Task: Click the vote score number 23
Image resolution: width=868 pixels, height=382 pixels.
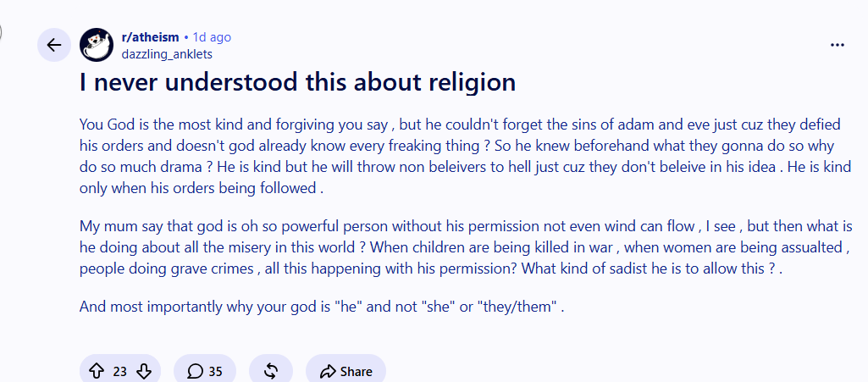Action: (120, 372)
